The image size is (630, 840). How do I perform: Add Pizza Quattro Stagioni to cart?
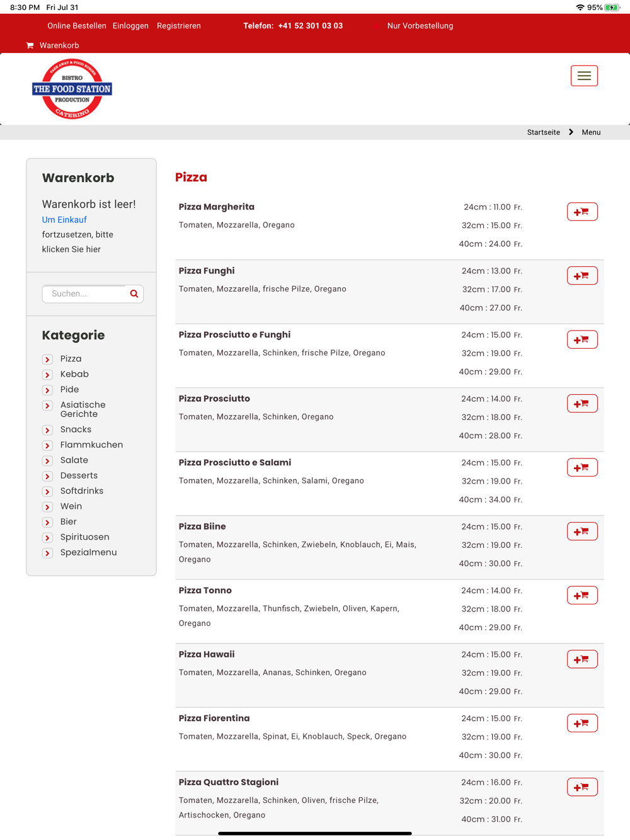582,787
